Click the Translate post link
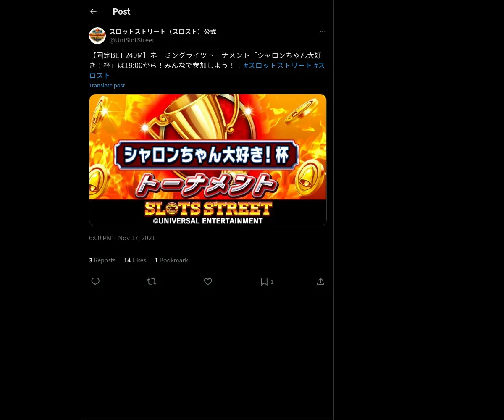This screenshot has height=420, width=504. 107,85
